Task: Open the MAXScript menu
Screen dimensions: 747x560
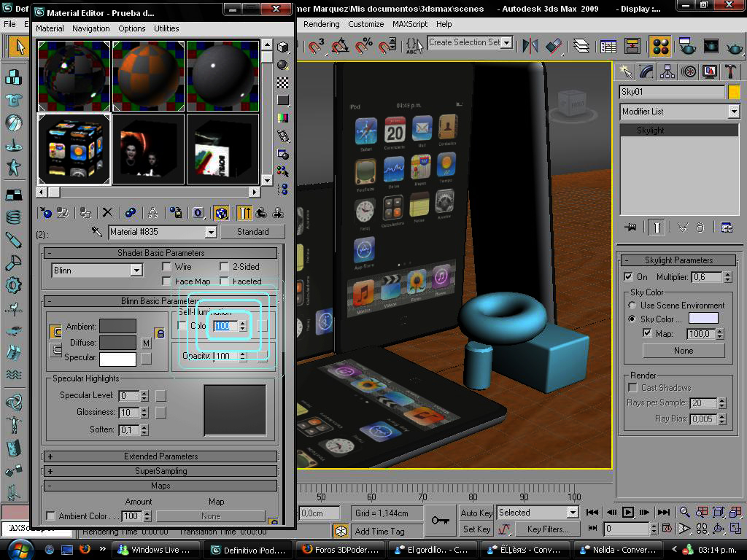Action: coord(410,24)
